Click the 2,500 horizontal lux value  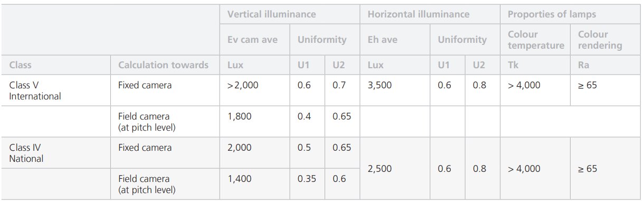[x=380, y=169]
